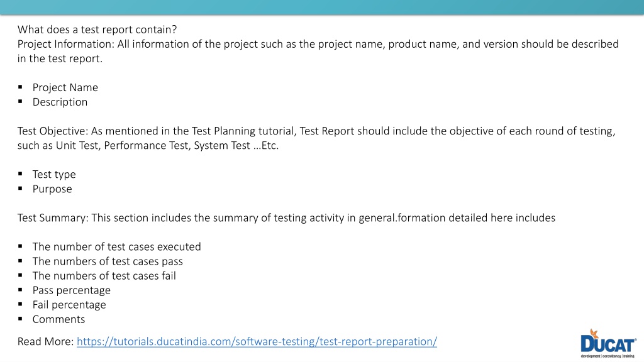Screen dimensions: 644x362
Task: Click the teal header bar
Action: click(x=322, y=8)
